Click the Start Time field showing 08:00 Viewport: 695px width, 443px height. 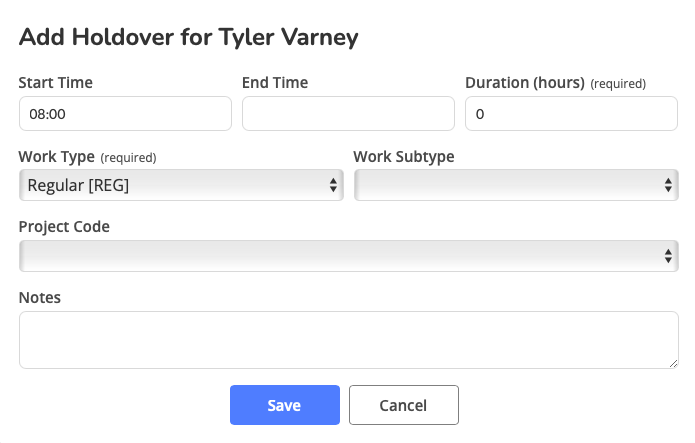(x=125, y=114)
